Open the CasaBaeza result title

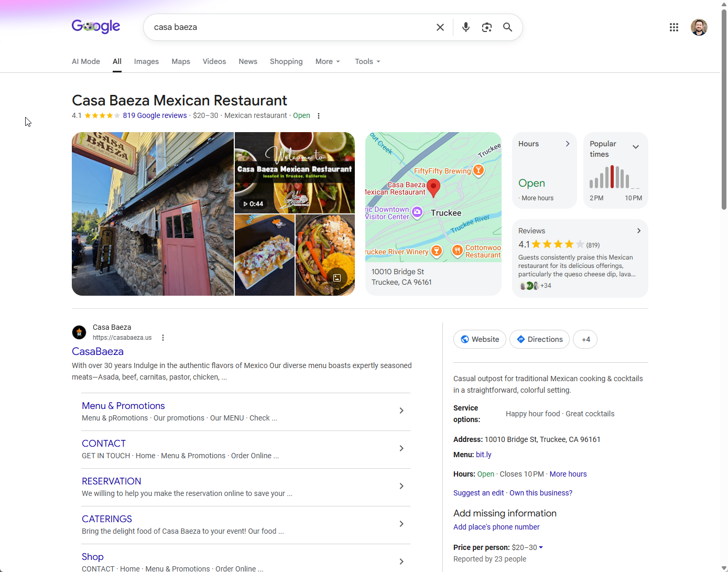(97, 351)
